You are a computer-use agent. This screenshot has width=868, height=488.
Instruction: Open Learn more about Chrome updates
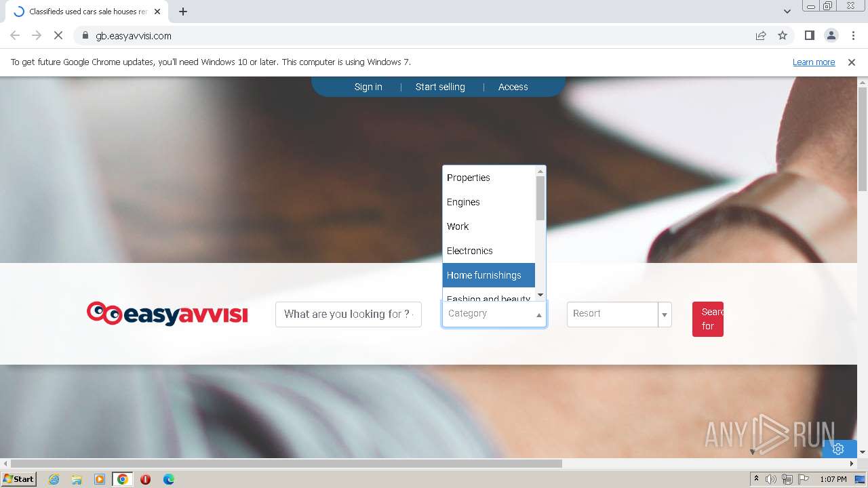point(814,62)
